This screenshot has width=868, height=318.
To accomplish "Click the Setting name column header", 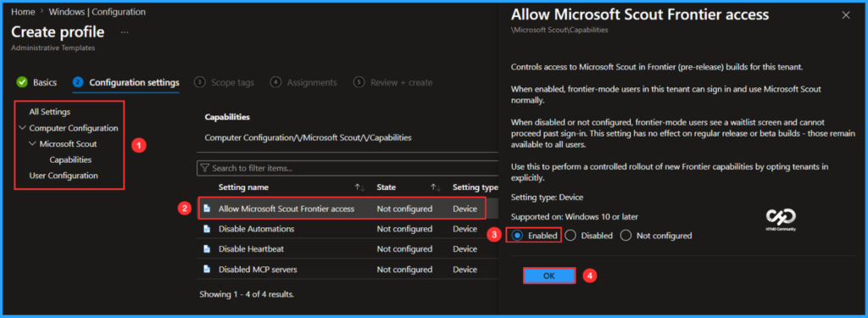I will [x=243, y=187].
